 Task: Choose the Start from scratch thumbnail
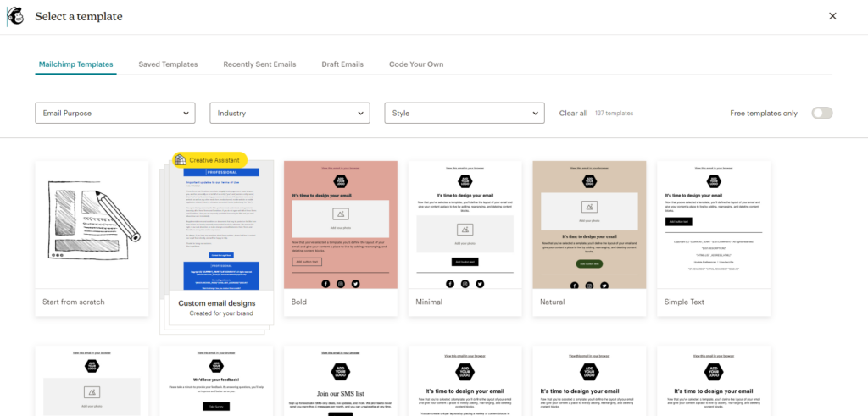click(92, 225)
